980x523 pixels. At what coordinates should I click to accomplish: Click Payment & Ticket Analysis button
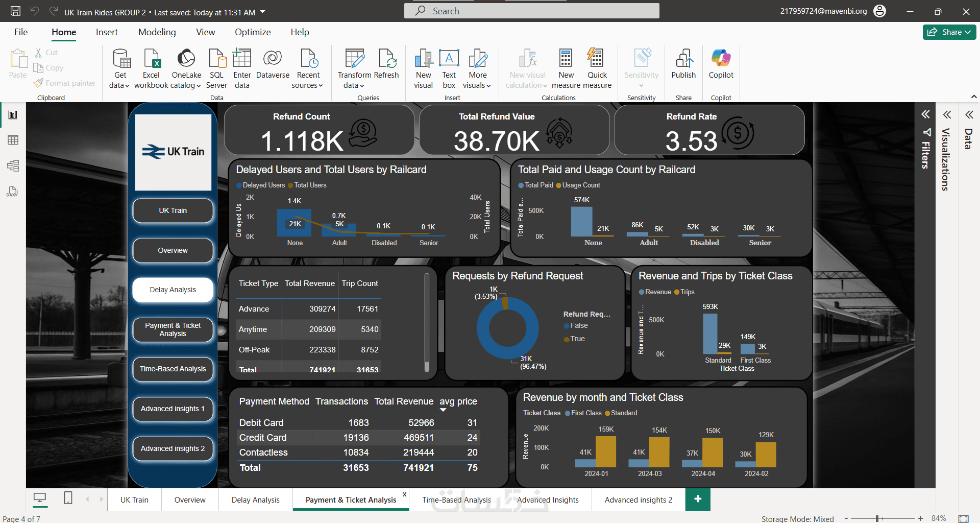[x=173, y=329]
